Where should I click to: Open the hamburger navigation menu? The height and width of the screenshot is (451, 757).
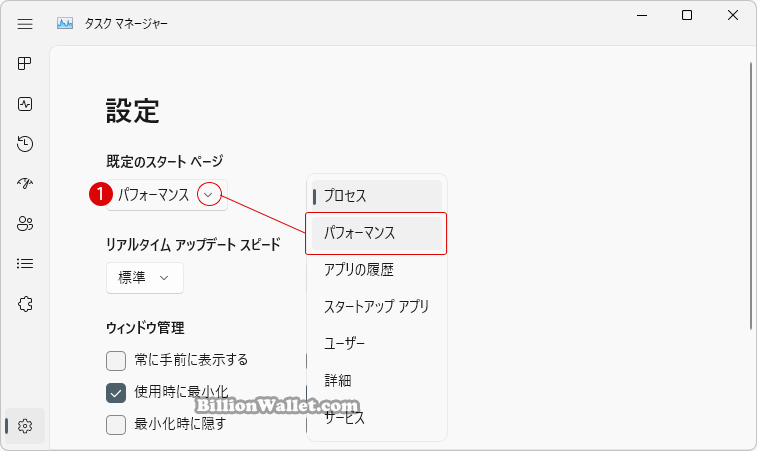[x=25, y=24]
